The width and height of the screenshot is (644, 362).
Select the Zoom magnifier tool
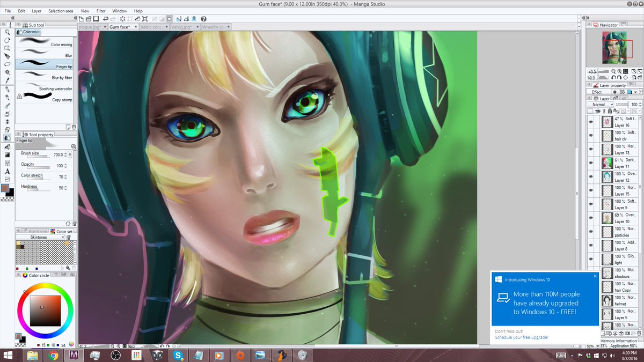[7, 32]
